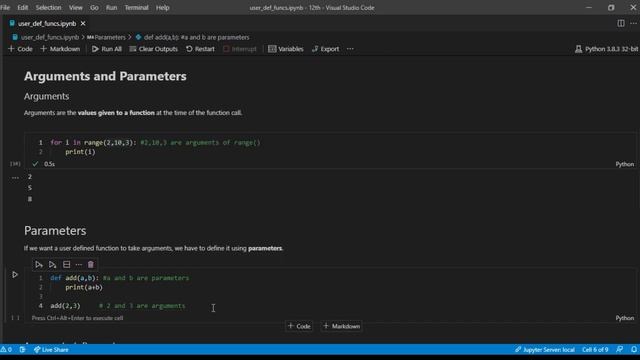Click the split editor icon
Screen dimensions: 640x360
click(x=621, y=23)
